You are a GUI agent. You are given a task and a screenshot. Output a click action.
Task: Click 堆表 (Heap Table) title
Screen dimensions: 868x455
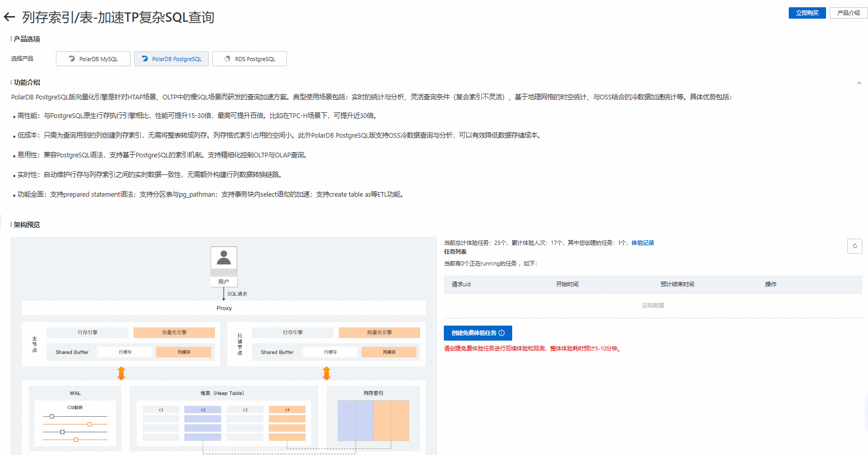222,393
